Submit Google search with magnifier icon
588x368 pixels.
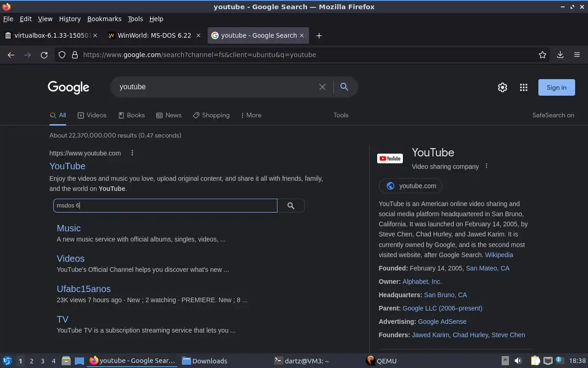[x=344, y=87]
